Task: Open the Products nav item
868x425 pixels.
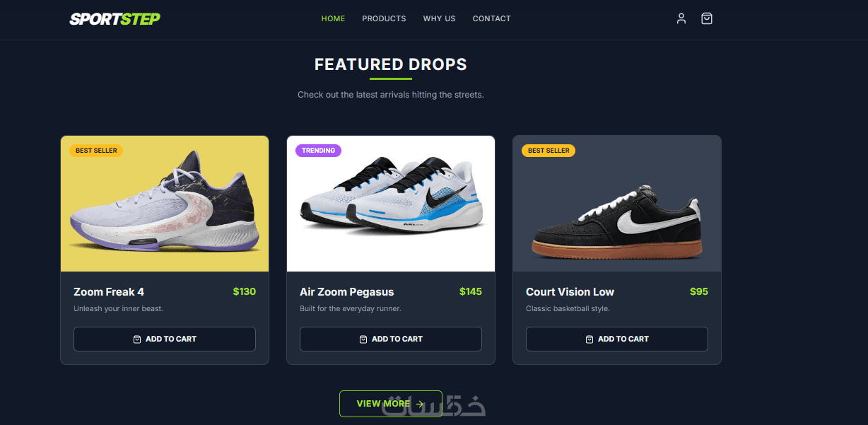Action: click(384, 18)
